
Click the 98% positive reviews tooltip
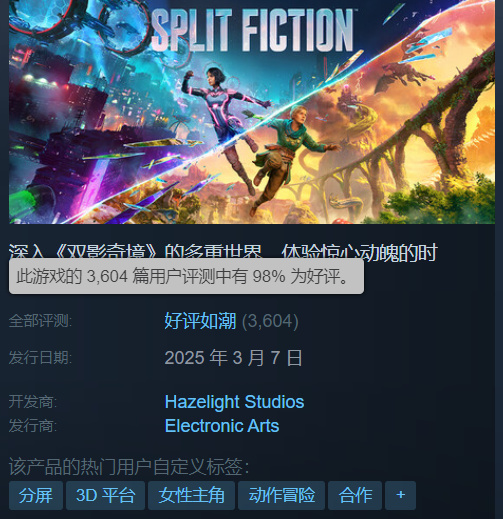click(186, 276)
